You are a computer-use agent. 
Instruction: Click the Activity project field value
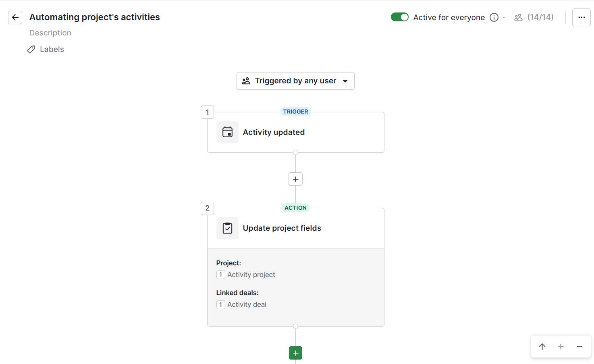251,275
